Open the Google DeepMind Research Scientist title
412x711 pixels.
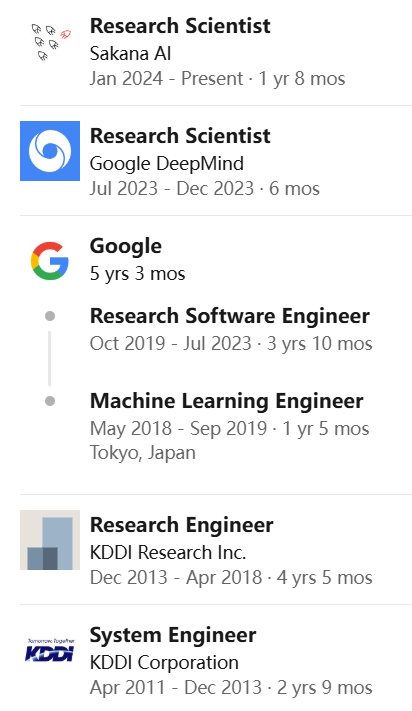[x=180, y=136]
